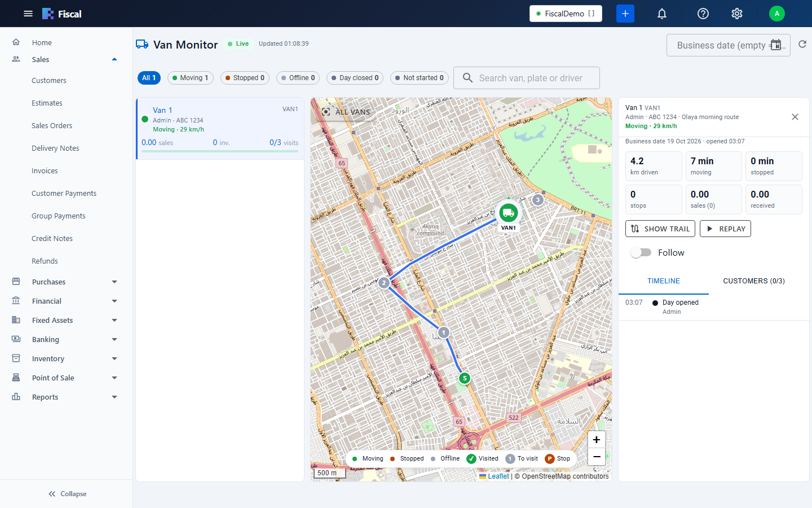Expand the Fixed Assets menu section
812x508 pixels.
click(67, 320)
